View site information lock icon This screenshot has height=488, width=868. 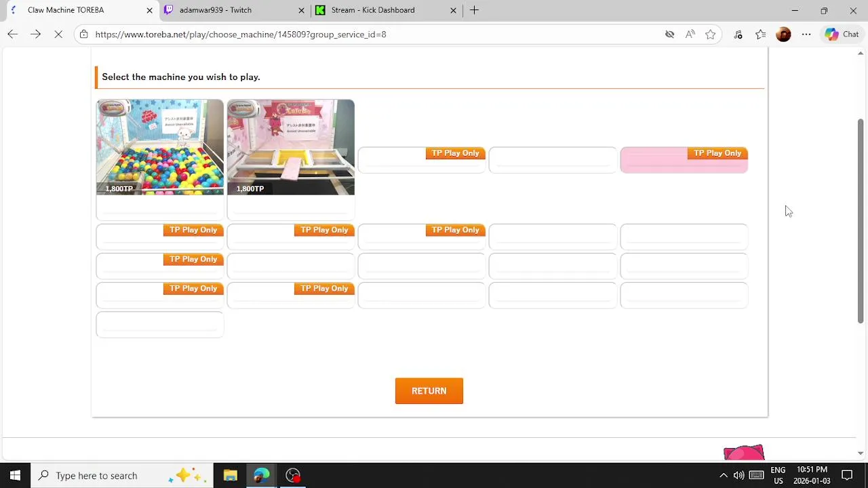(x=83, y=34)
